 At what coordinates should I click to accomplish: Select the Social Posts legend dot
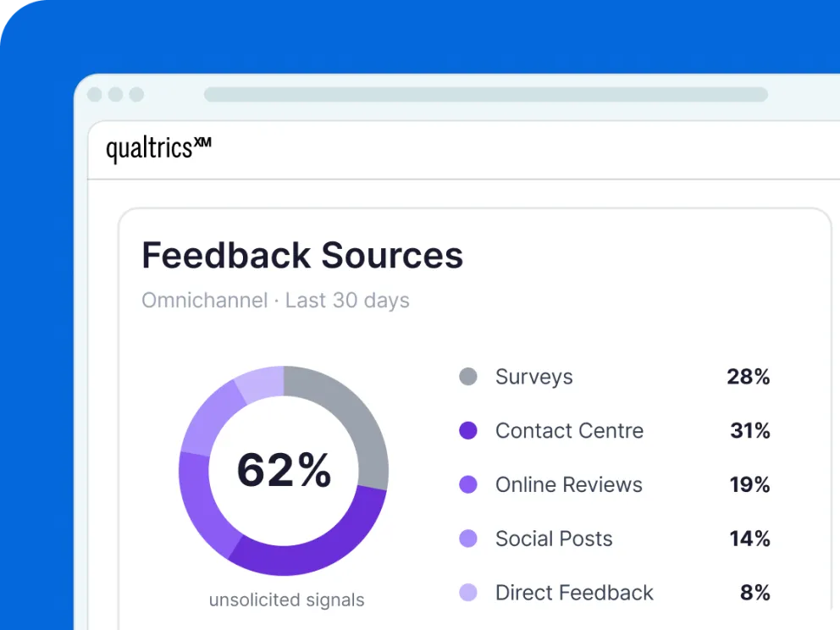tap(468, 539)
